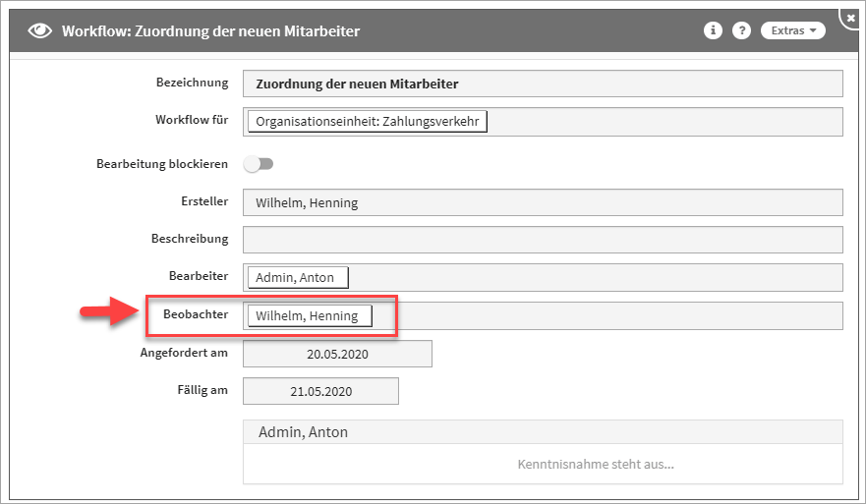Viewport: 866px width, 504px height.
Task: Click the Bezeichnung text field
Action: (543, 84)
